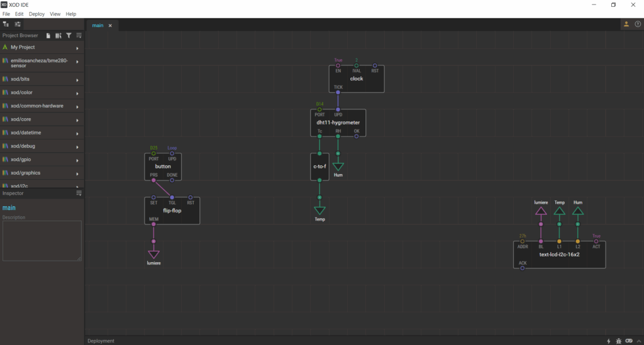Click the upload lightning bolt icon

[x=609, y=341]
